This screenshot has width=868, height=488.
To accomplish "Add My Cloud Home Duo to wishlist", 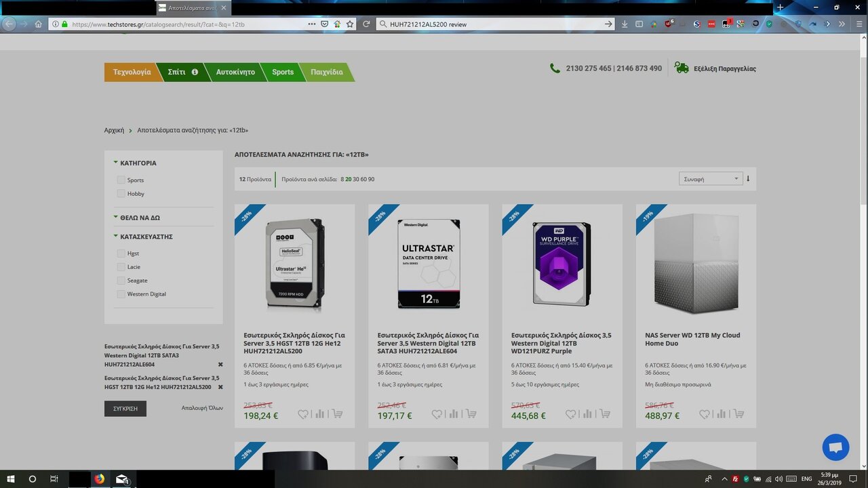I will click(x=705, y=414).
